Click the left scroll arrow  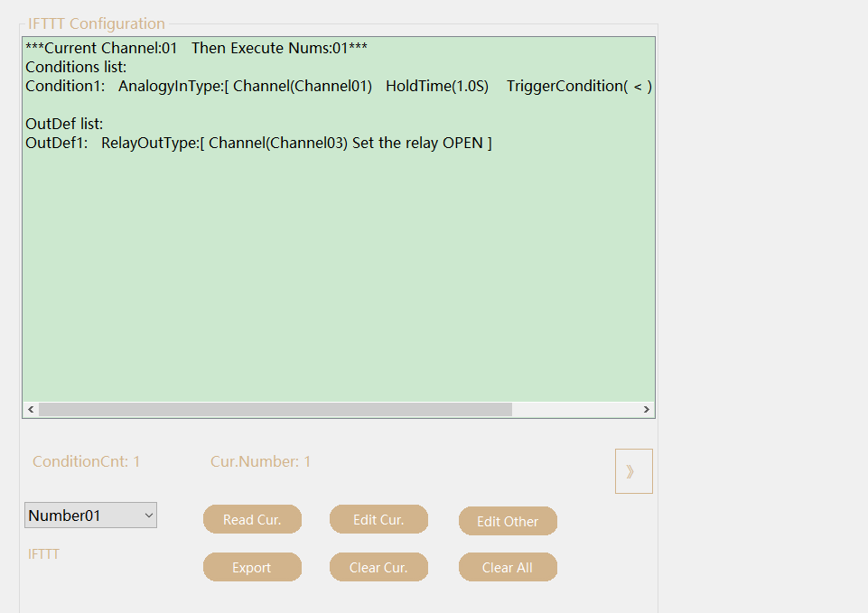tap(31, 410)
